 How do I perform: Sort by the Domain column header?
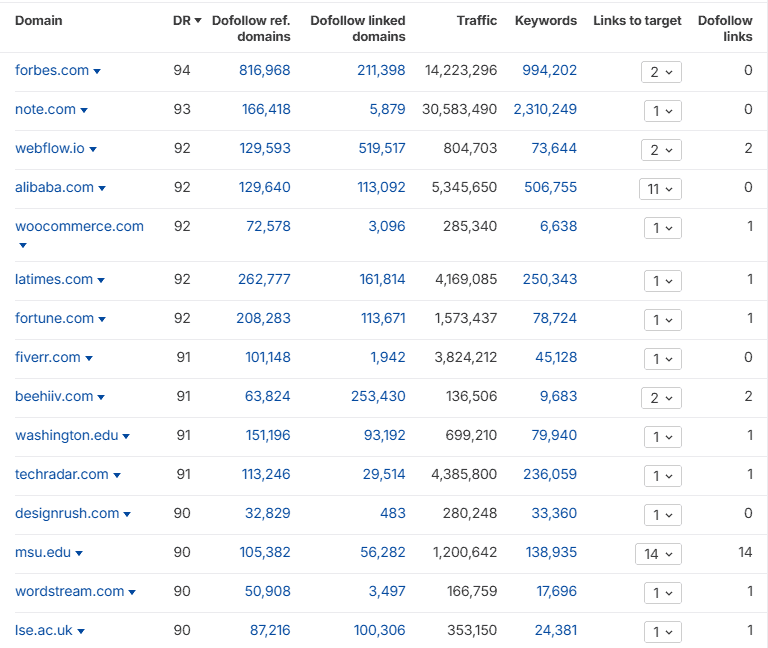39,21
